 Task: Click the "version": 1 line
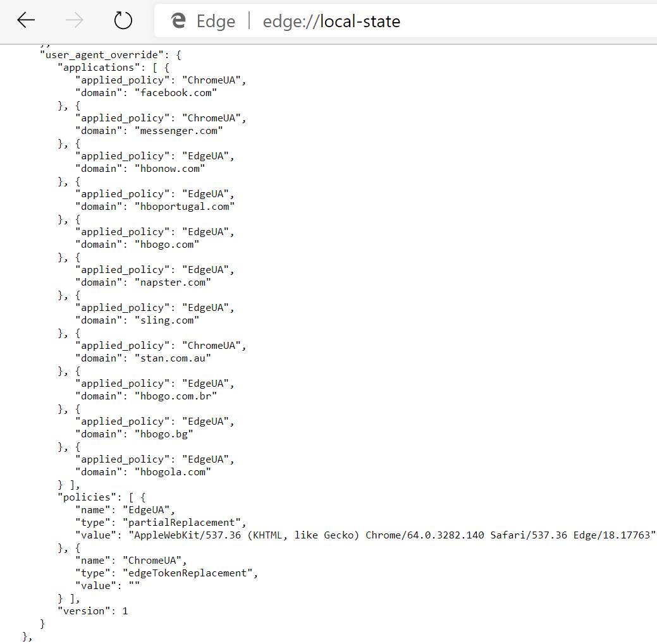[x=92, y=611]
